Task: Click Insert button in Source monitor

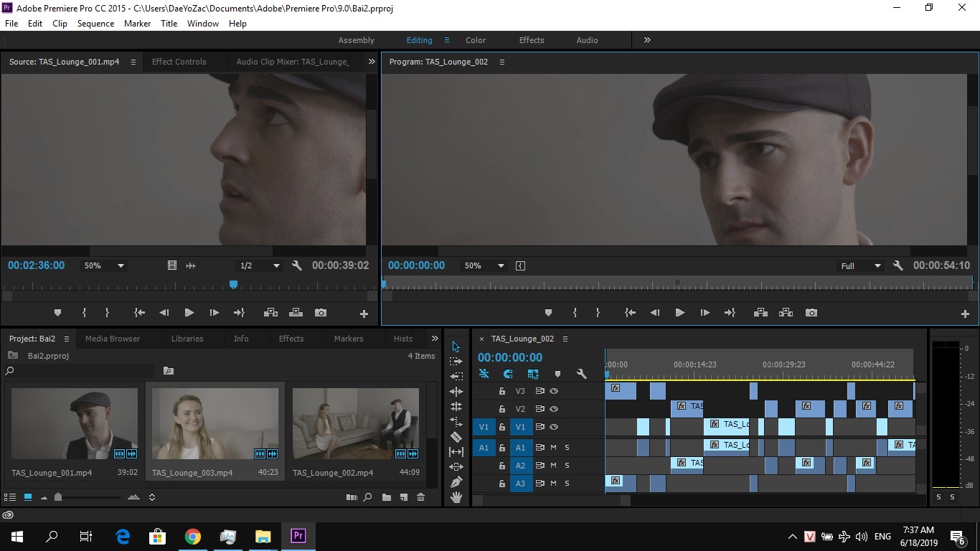Action: (x=270, y=313)
